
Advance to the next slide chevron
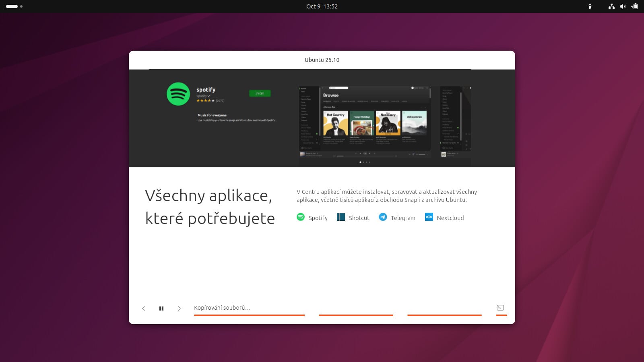179,309
